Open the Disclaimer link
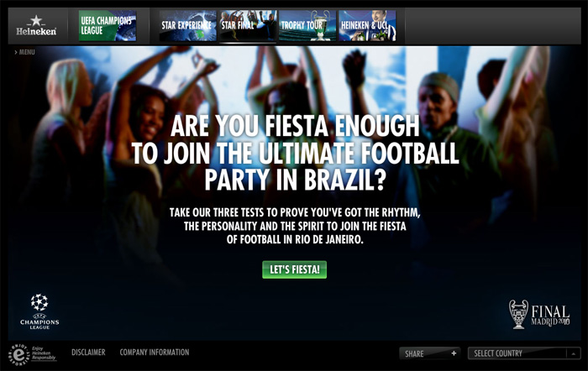The width and height of the screenshot is (588, 371). click(88, 353)
